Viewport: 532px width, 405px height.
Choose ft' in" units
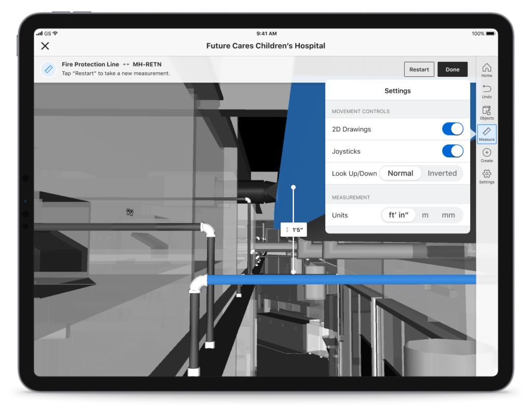(398, 215)
